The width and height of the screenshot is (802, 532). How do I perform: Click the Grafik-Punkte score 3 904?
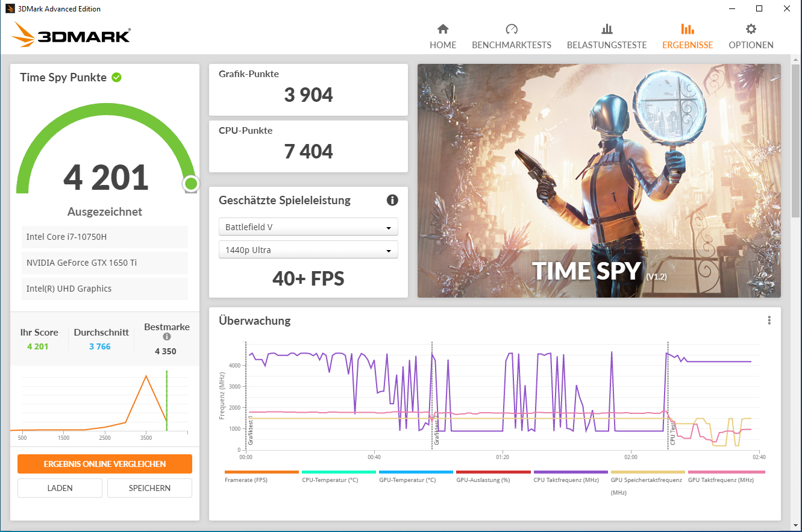(x=309, y=95)
